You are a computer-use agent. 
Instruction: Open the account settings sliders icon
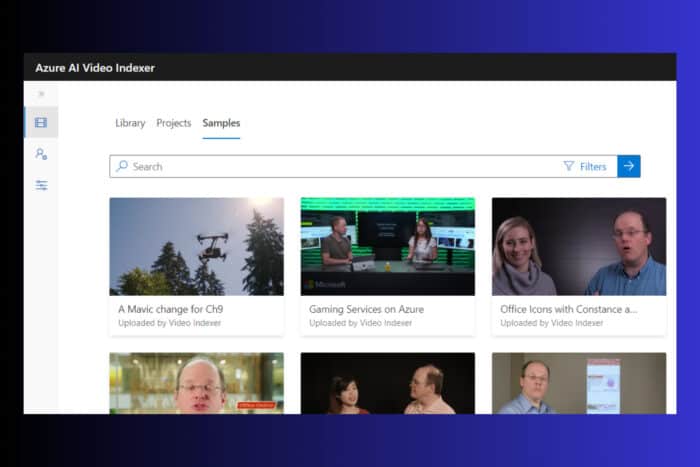pos(41,185)
